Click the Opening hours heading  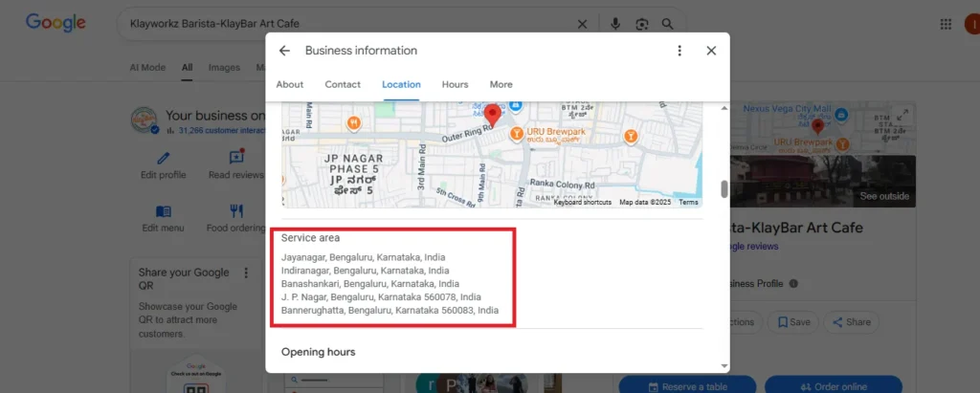pos(318,352)
